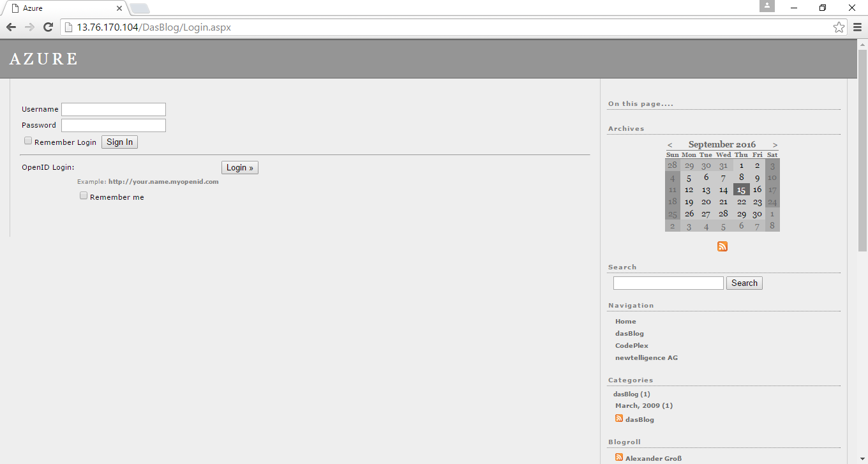
Task: Open the RSS icon next to dasBlog category
Action: [618, 418]
